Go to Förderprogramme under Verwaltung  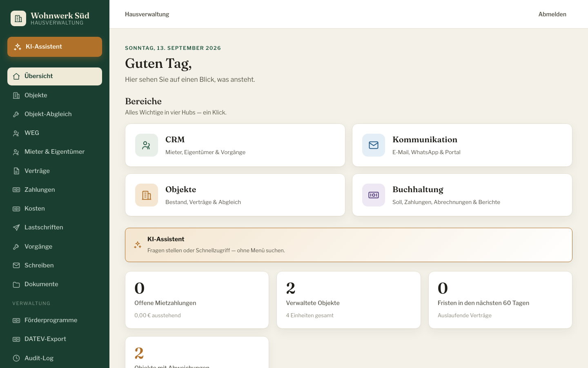55,320
